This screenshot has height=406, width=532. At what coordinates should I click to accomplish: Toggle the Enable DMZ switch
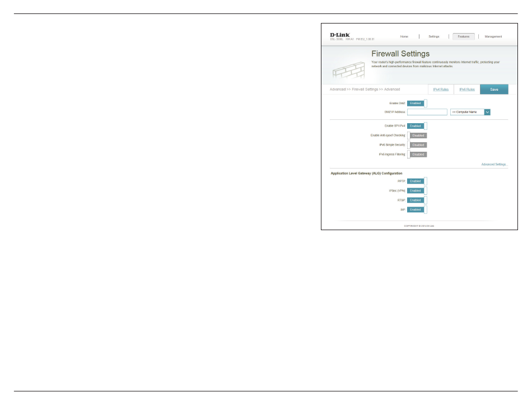(x=417, y=103)
